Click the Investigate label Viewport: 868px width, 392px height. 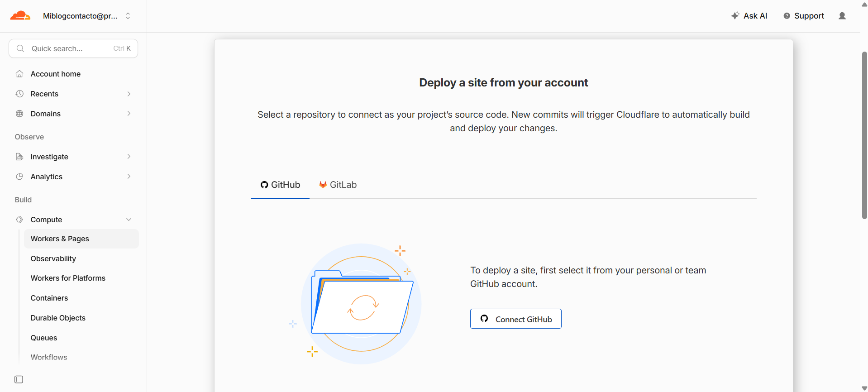(49, 157)
